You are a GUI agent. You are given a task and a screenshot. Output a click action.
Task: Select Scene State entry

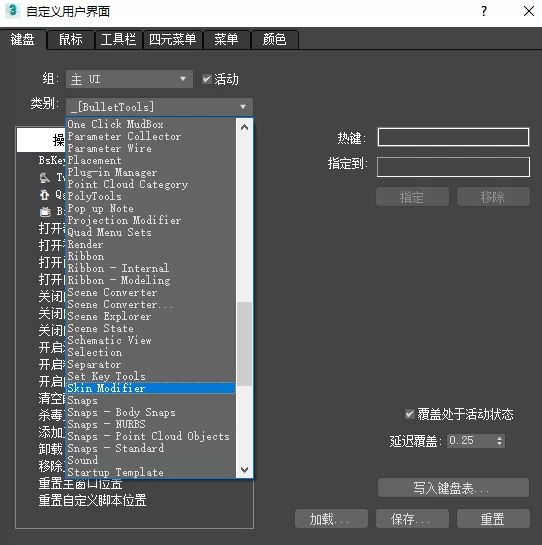click(151, 328)
